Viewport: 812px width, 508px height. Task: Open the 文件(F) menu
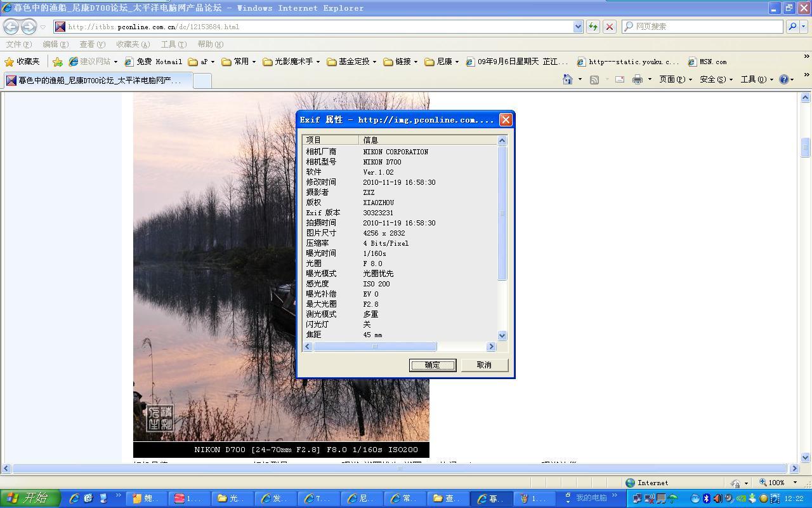(x=18, y=44)
